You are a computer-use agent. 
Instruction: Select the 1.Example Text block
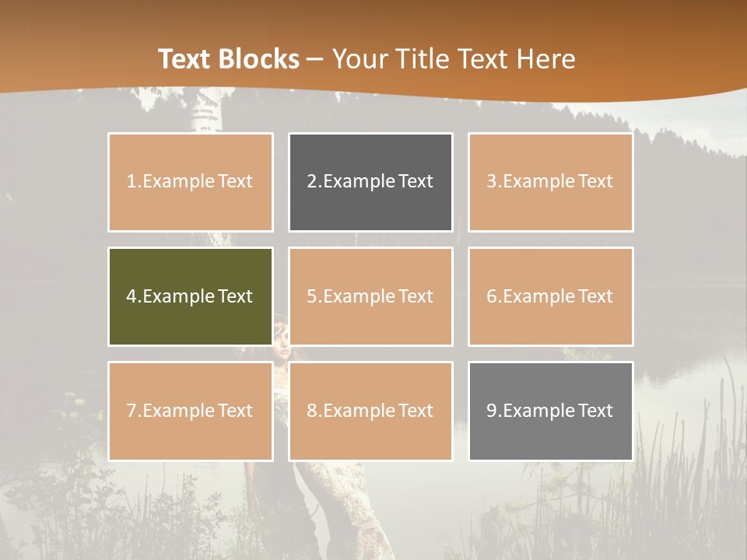point(191,182)
